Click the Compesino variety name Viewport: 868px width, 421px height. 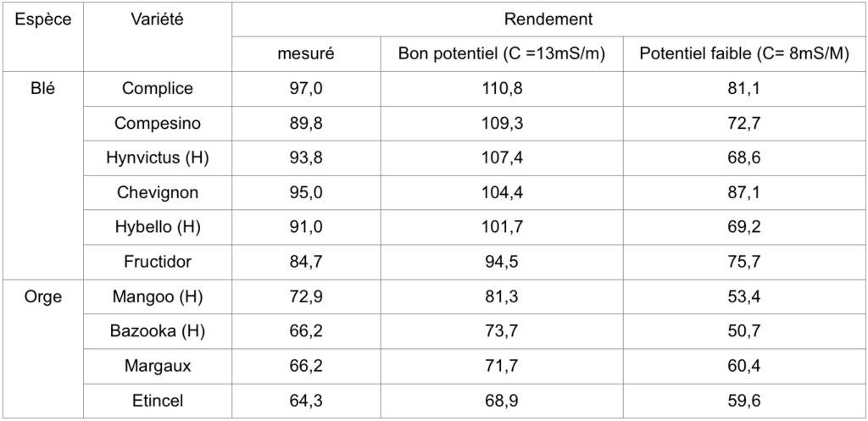(158, 123)
